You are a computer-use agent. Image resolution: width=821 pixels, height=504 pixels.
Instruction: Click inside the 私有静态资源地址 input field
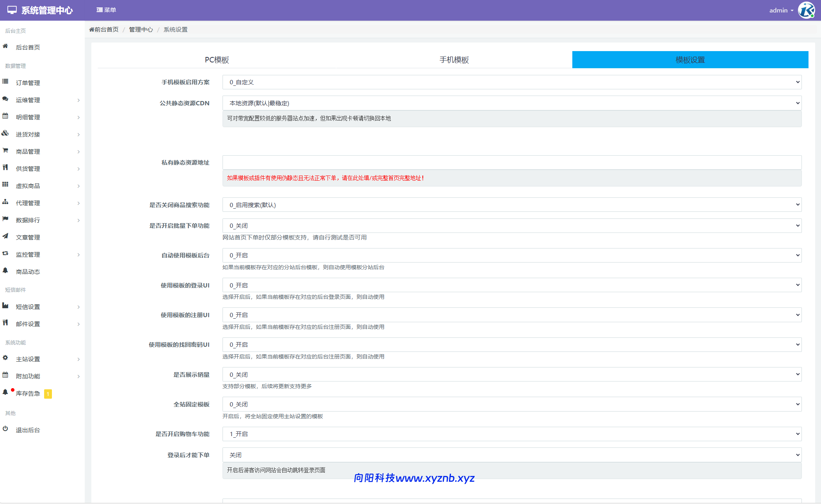coord(511,162)
